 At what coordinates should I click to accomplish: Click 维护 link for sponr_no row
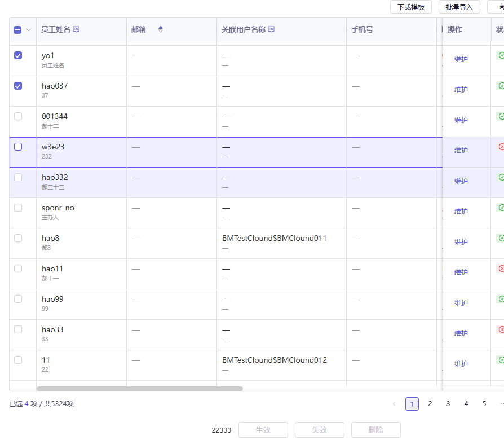click(461, 212)
